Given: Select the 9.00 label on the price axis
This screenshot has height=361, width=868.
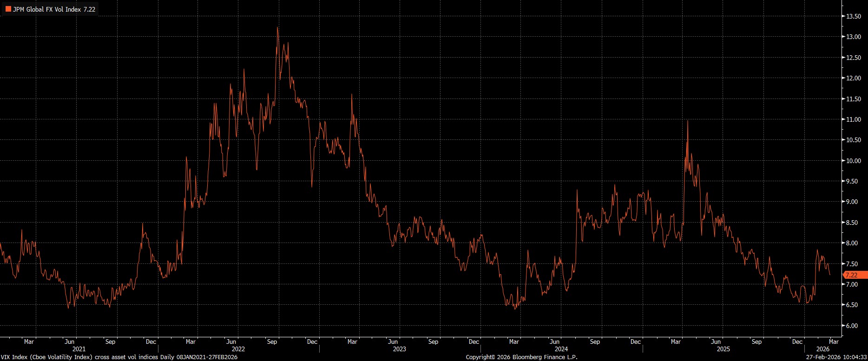Looking at the screenshot, I should click(854, 202).
